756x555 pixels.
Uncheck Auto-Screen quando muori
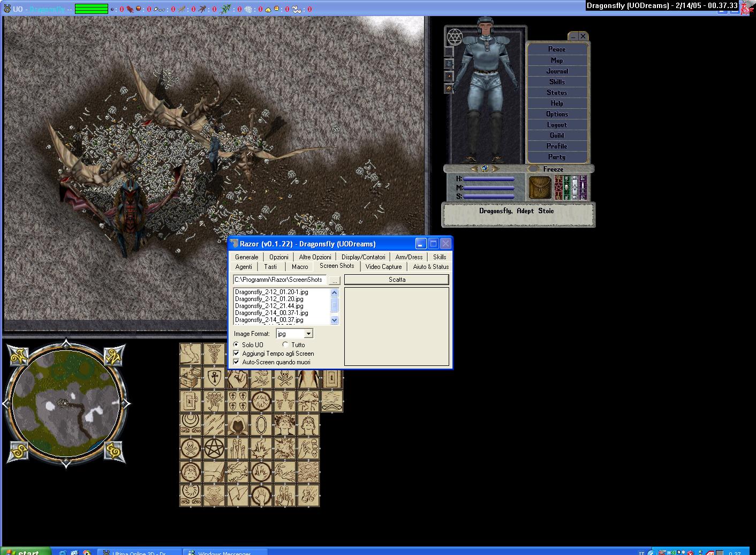coord(237,362)
